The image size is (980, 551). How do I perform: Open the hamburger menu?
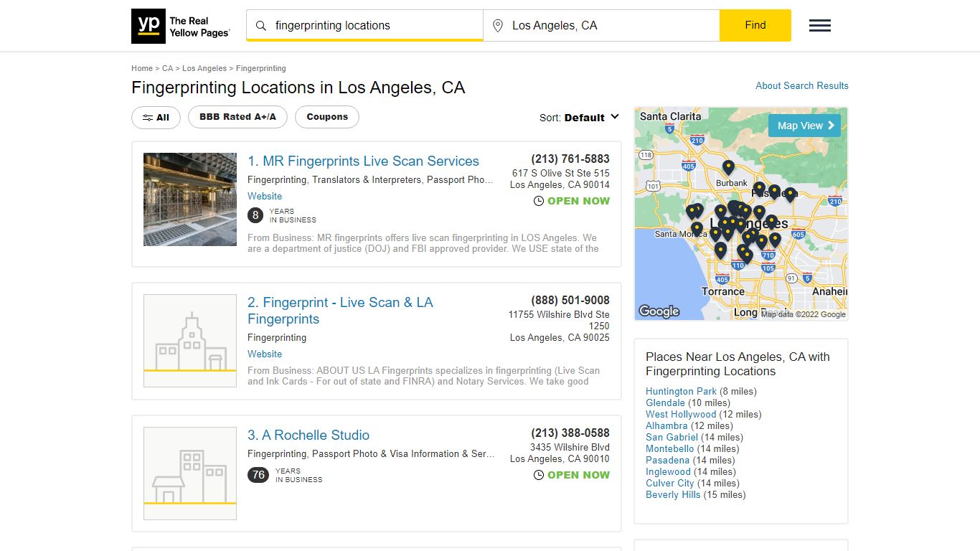pos(820,26)
